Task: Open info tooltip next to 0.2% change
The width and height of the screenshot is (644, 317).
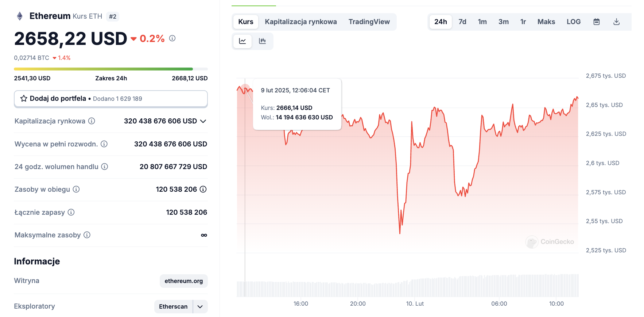Action: (172, 38)
